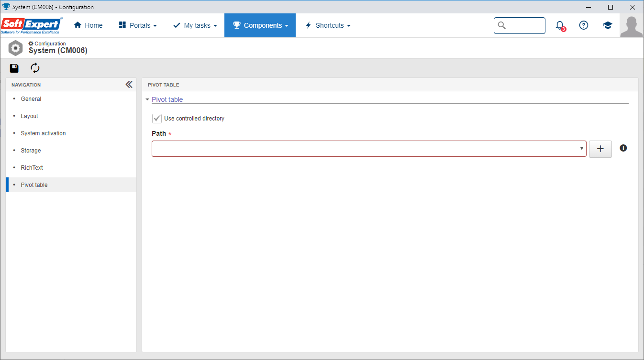Uncheck Use controlled directory
This screenshot has height=360, width=644.
coord(156,118)
